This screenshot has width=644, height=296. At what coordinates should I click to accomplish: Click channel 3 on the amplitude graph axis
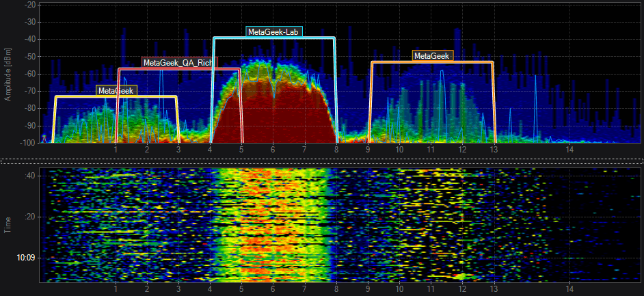178,150
